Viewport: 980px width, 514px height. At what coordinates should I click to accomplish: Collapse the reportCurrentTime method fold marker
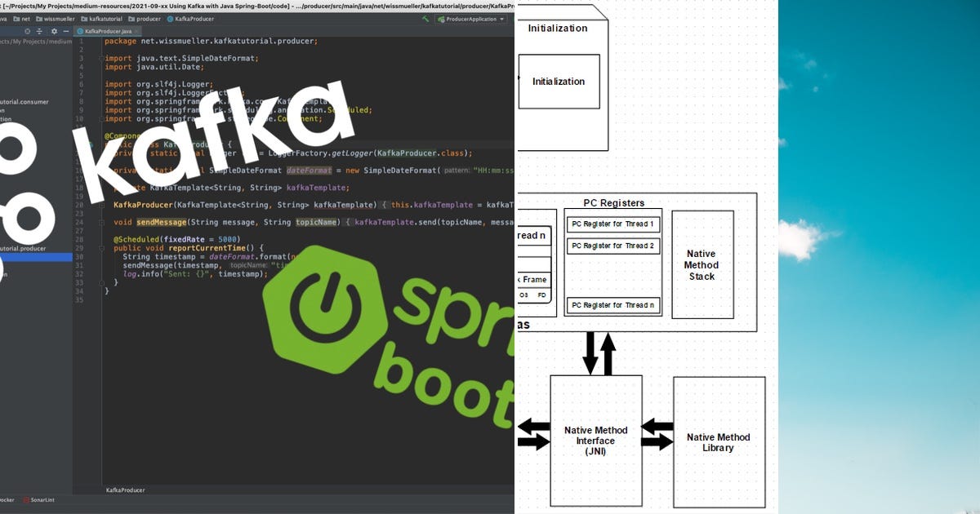pos(100,247)
